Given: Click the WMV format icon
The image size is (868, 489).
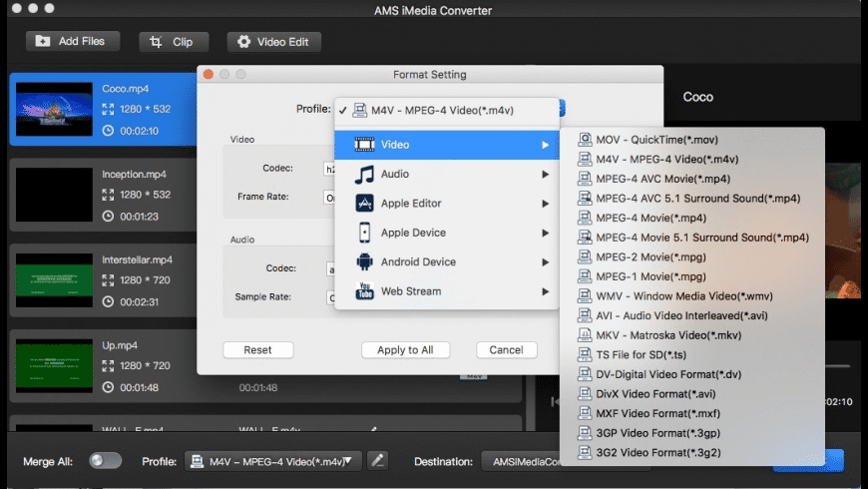Looking at the screenshot, I should (x=585, y=295).
